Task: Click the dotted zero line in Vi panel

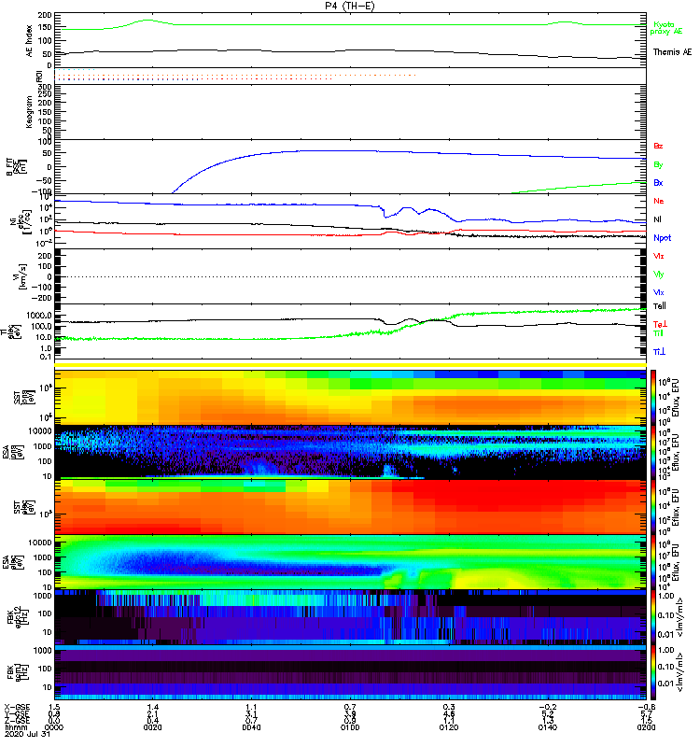Action: coord(350,276)
